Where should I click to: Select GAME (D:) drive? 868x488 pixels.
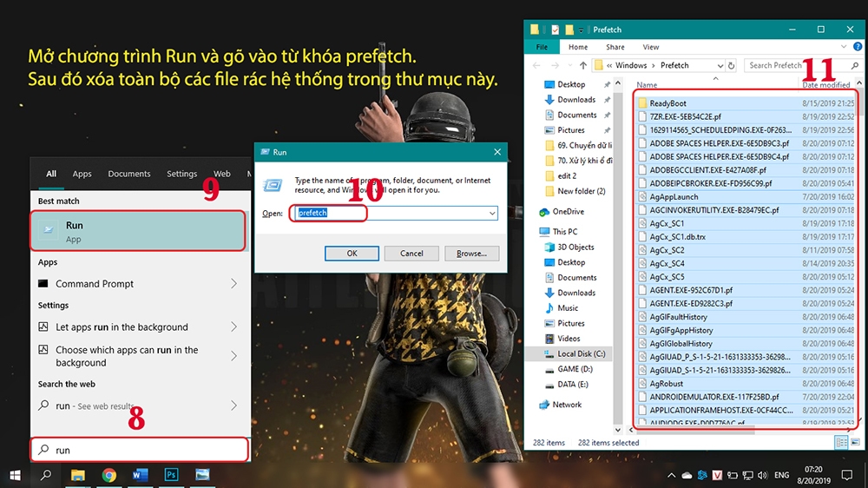click(575, 369)
